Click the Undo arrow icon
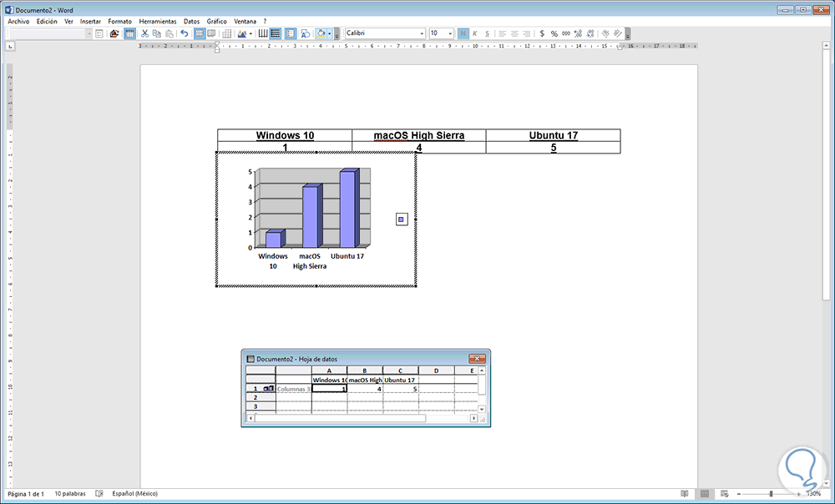 pyautogui.click(x=185, y=33)
